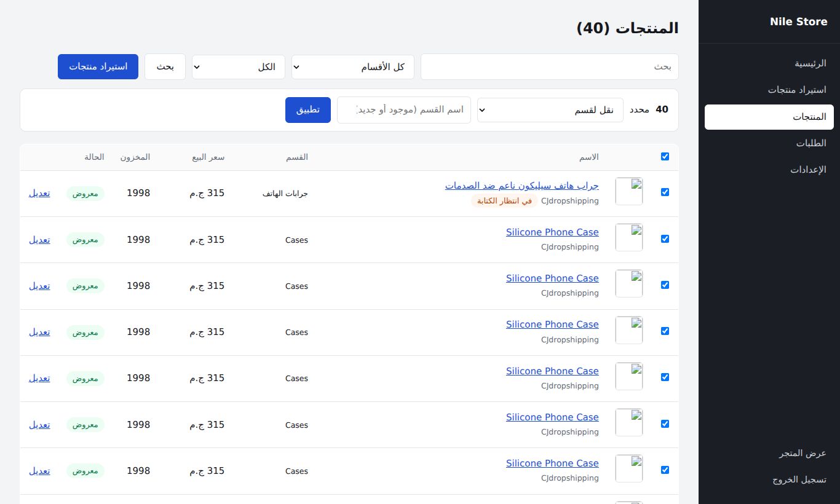840x504 pixels.
Task: Click the المخزون column header
Action: coord(135,157)
